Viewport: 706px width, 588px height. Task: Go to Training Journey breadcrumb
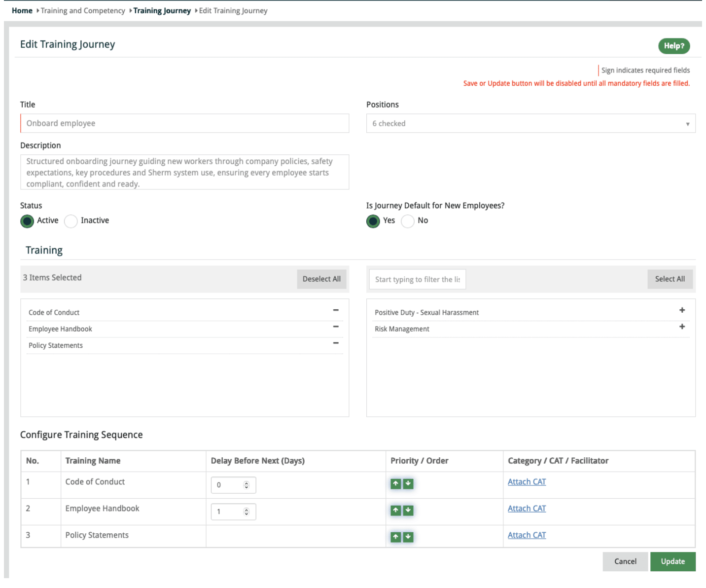coord(162,10)
